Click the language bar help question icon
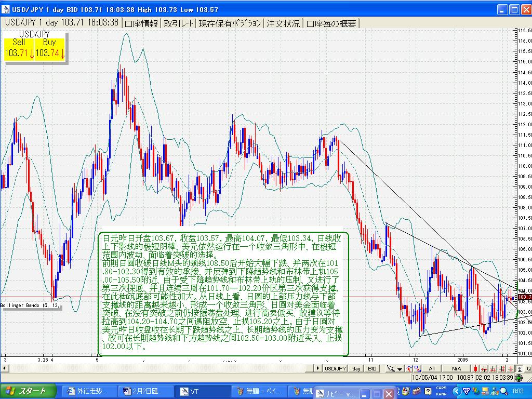 (428, 391)
